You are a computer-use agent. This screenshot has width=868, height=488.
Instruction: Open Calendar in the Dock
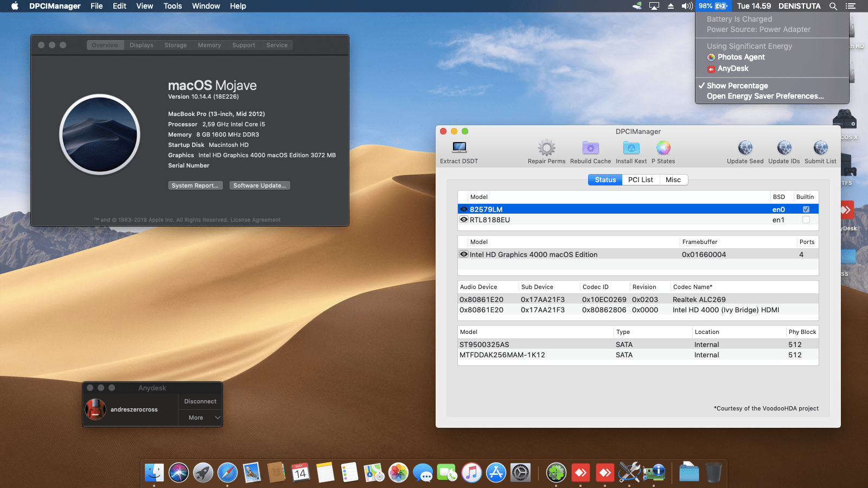(x=301, y=472)
